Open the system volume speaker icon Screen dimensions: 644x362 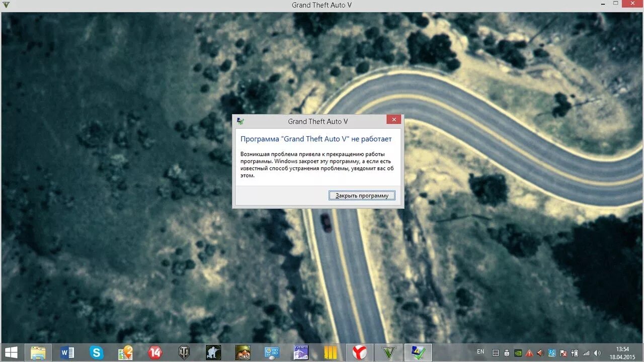tap(597, 353)
